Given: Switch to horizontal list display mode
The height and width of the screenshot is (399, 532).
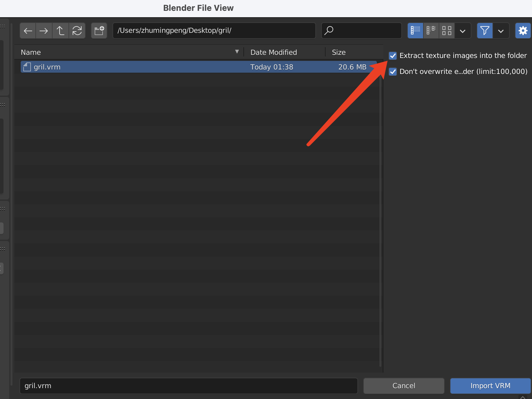Looking at the screenshot, I should click(x=431, y=31).
